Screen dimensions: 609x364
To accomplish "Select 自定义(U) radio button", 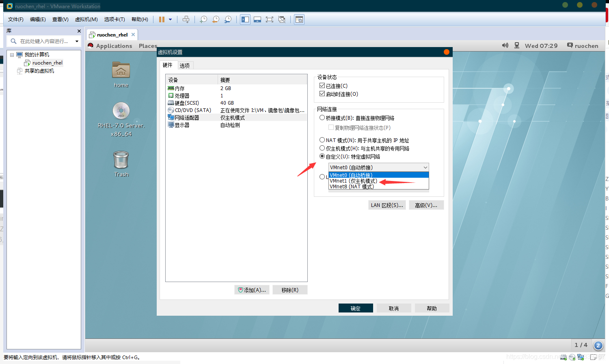I will tap(322, 156).
